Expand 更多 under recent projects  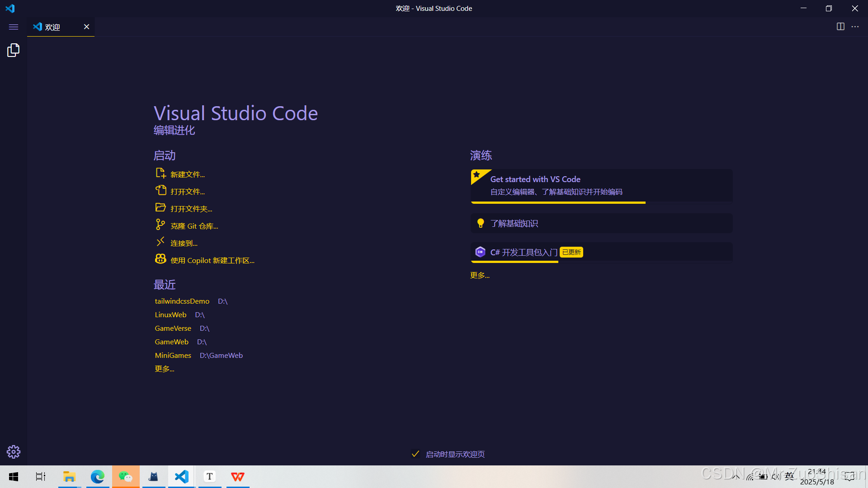(x=165, y=369)
